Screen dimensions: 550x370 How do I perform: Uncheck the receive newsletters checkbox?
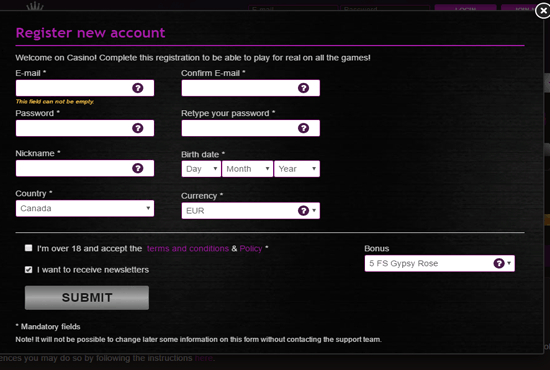28,270
